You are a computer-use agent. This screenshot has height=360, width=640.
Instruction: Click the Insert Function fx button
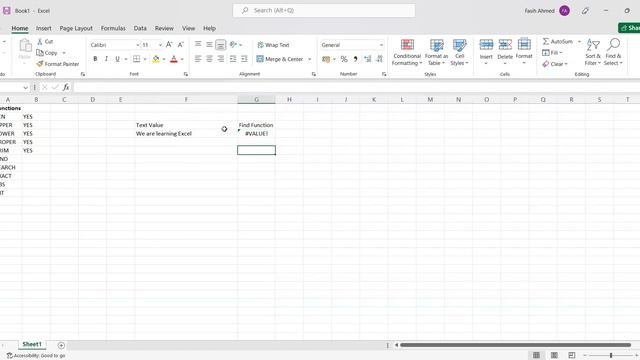(x=66, y=87)
